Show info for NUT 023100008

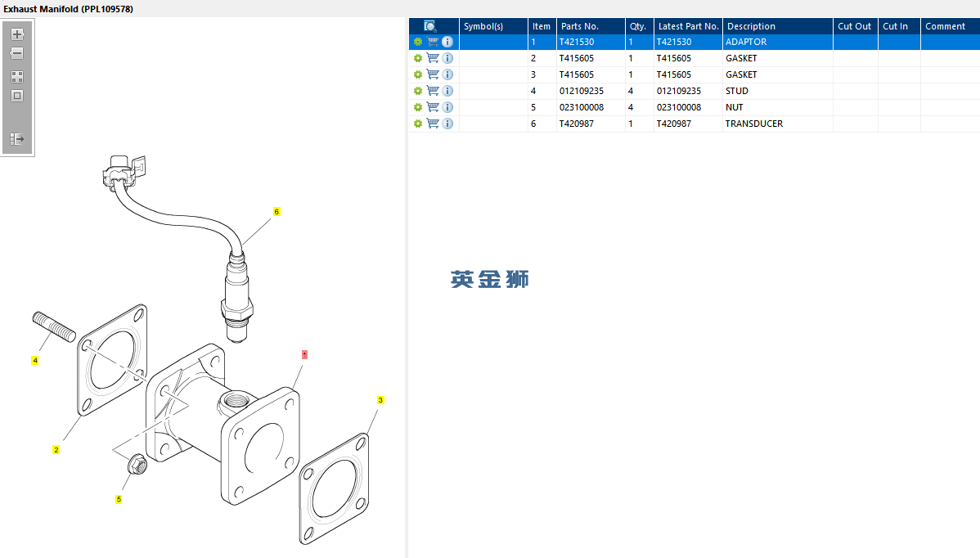pyautogui.click(x=447, y=107)
